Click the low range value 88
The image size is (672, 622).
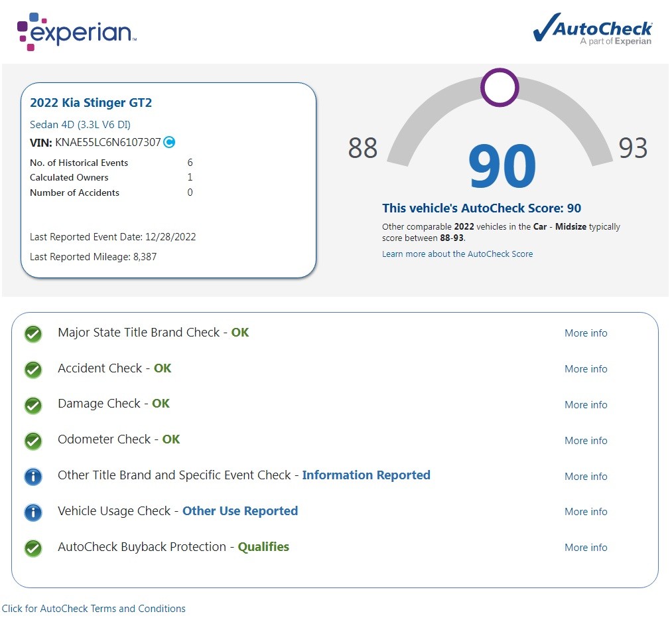pos(363,148)
